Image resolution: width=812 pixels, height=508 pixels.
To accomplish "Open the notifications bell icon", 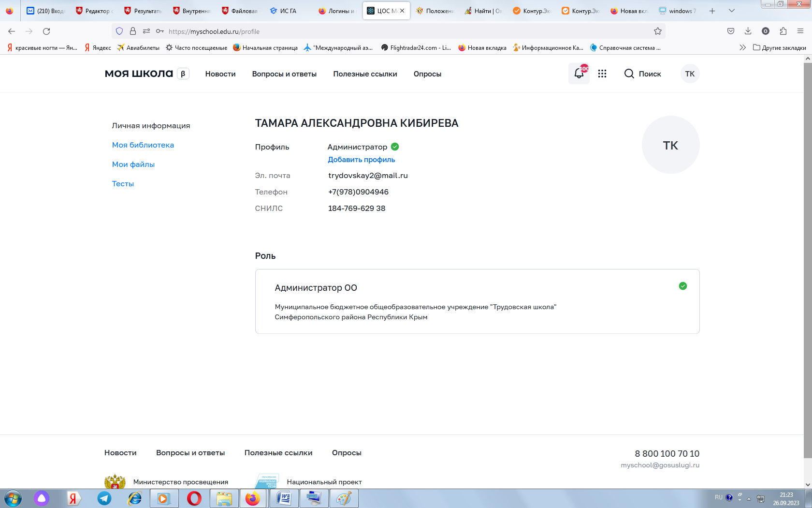I will click(x=579, y=74).
